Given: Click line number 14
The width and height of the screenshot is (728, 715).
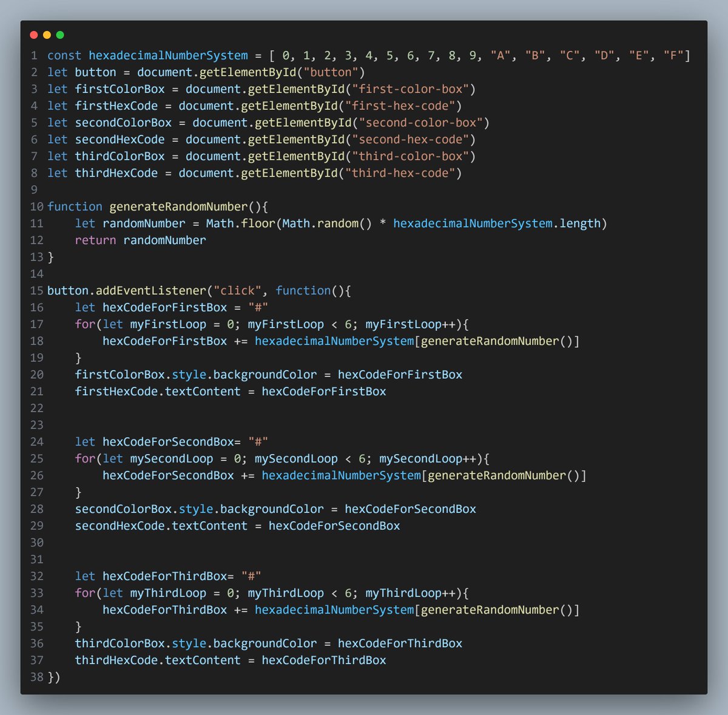Looking at the screenshot, I should pyautogui.click(x=37, y=274).
